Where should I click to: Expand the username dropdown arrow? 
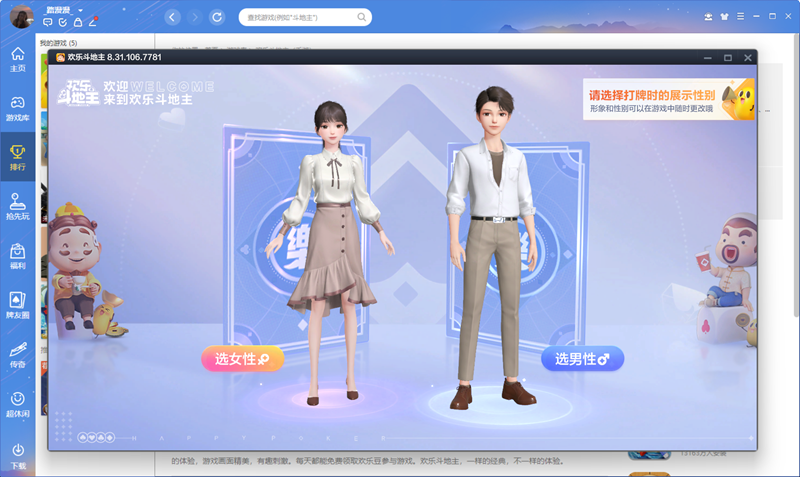coord(80,9)
